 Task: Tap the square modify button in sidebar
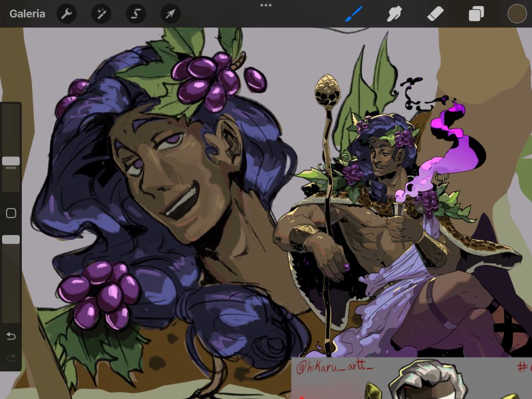tap(11, 213)
